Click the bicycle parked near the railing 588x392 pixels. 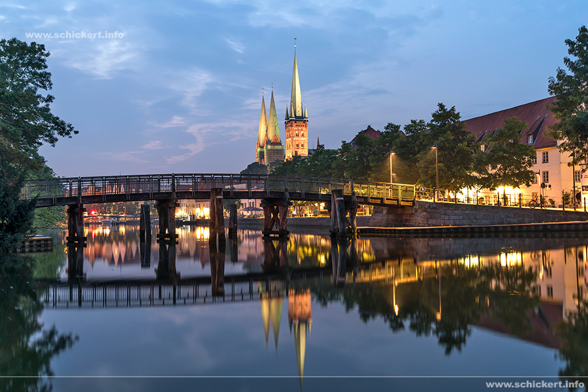[x=534, y=203]
